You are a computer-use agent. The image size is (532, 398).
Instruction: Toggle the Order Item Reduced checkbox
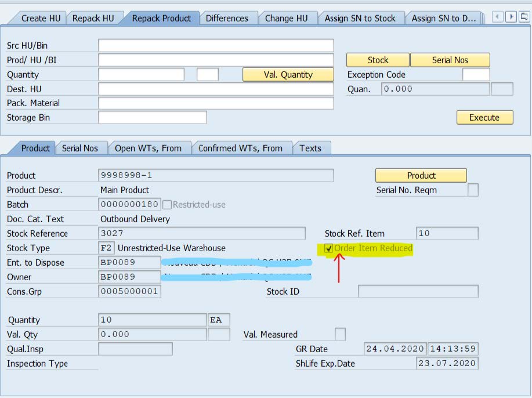tap(329, 248)
